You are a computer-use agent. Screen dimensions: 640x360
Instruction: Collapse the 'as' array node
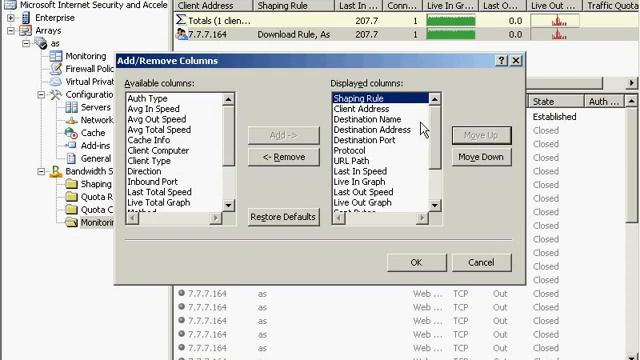pyautogui.click(x=26, y=43)
